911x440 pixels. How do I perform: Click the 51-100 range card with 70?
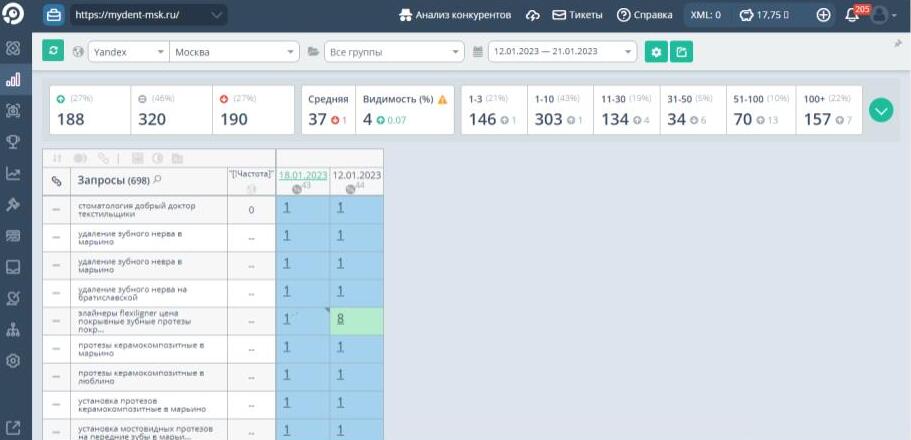761,110
